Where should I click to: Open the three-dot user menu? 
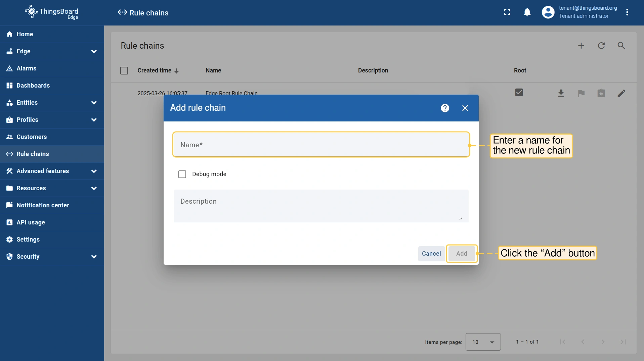tap(627, 12)
